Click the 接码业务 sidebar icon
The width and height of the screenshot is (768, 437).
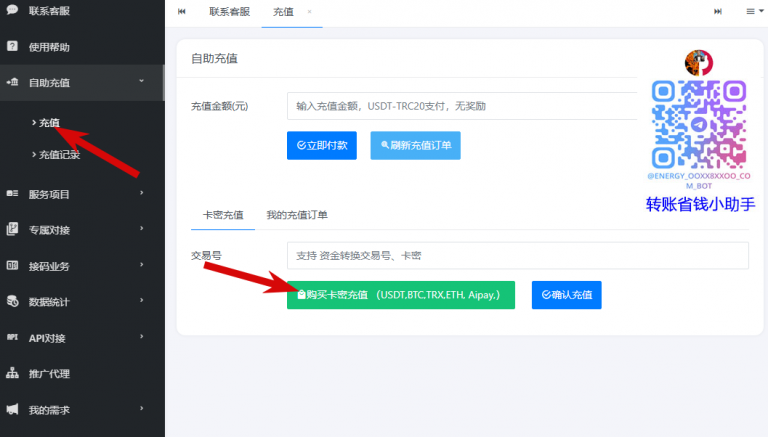click(x=12, y=266)
